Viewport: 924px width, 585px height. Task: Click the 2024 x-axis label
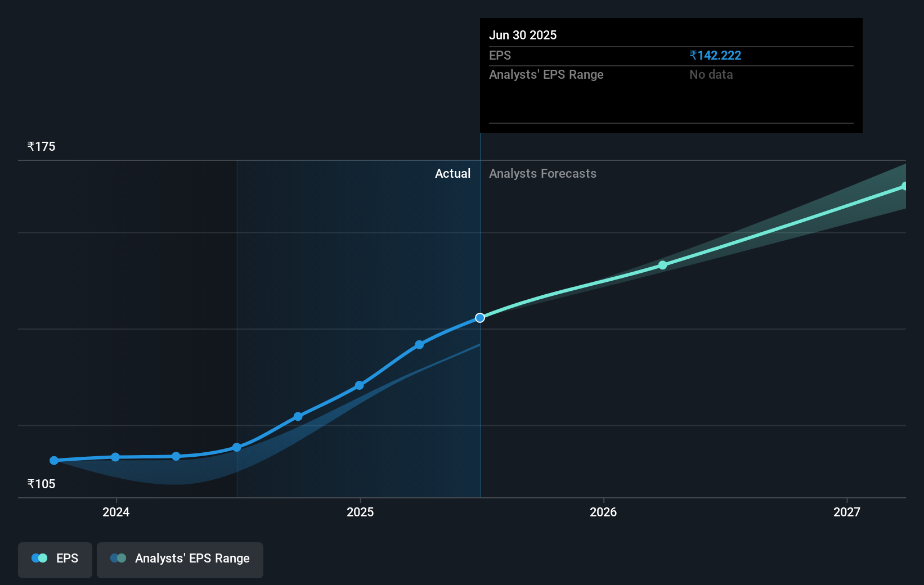(116, 512)
